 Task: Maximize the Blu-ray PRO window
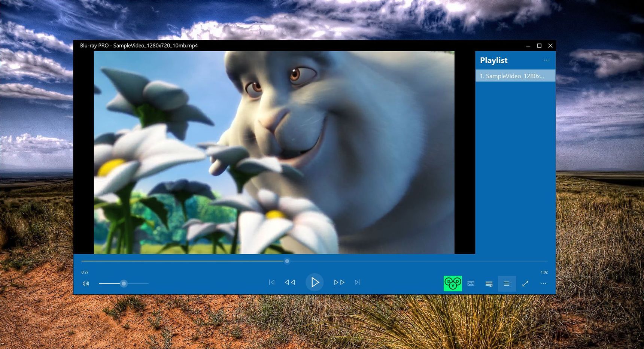pos(539,46)
